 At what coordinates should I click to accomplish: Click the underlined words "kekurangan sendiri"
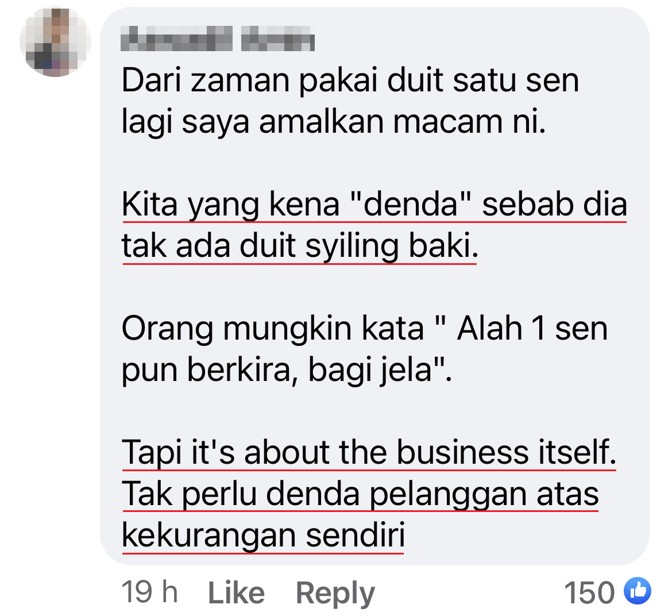tap(263, 536)
